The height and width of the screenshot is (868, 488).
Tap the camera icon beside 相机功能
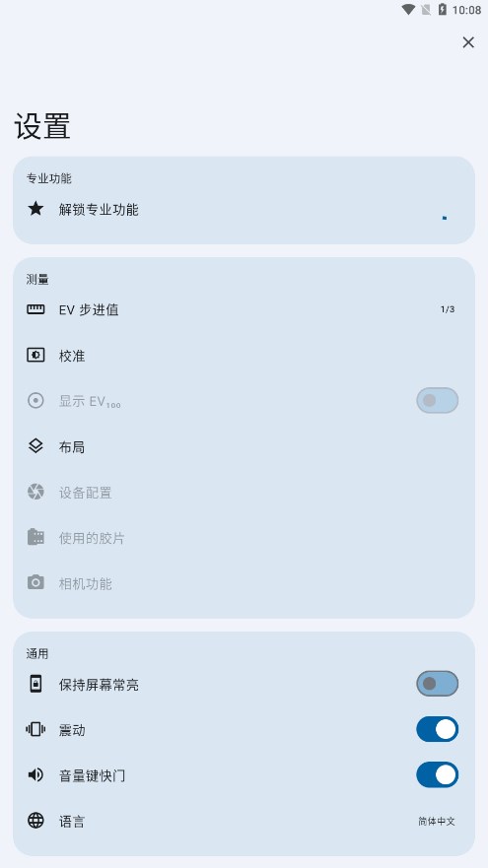click(x=35, y=582)
